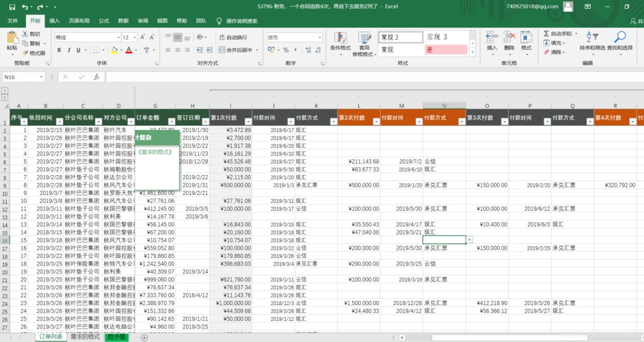
Task: Click the Save icon in quick access toolbar
Action: pyautogui.click(x=12, y=7)
